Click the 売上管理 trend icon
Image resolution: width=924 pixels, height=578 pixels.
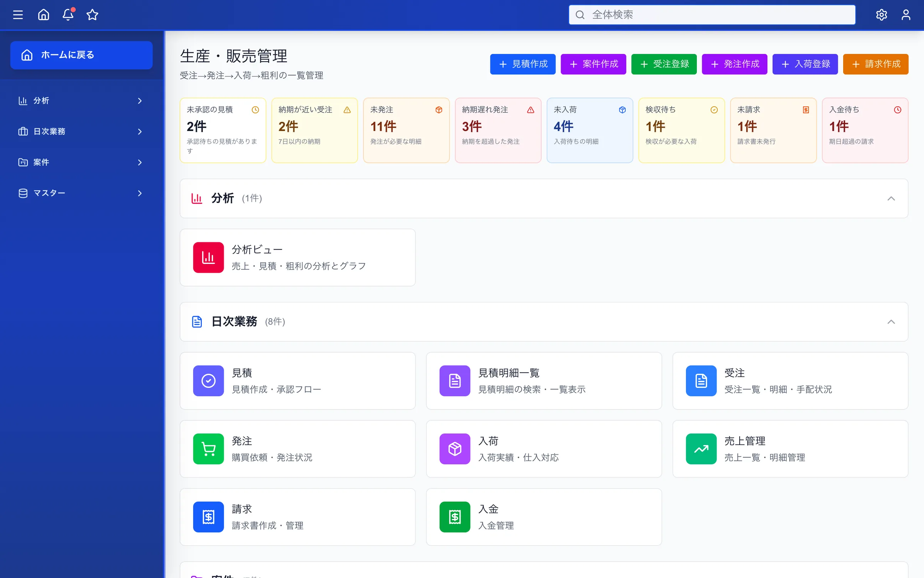(701, 449)
